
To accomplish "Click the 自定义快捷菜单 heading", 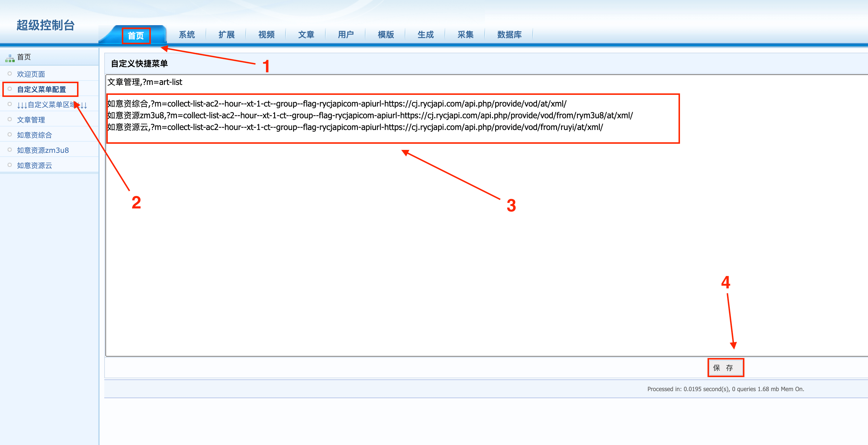I will [x=139, y=64].
